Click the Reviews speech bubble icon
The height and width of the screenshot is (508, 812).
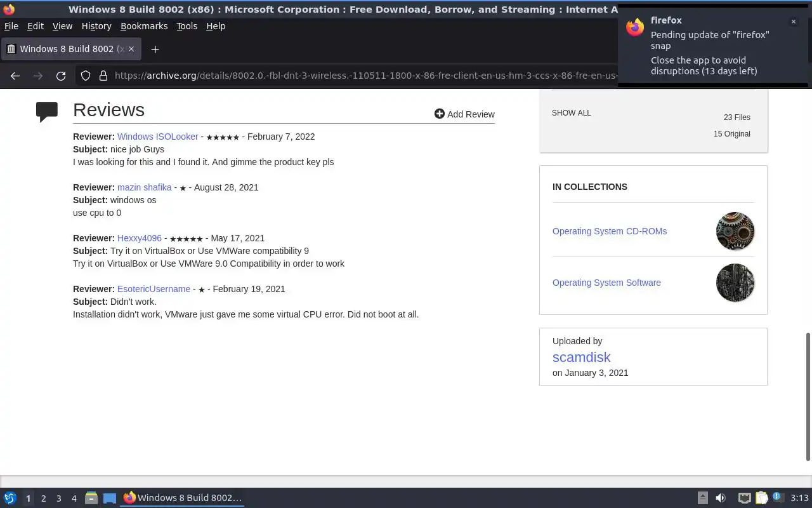pyautogui.click(x=47, y=112)
